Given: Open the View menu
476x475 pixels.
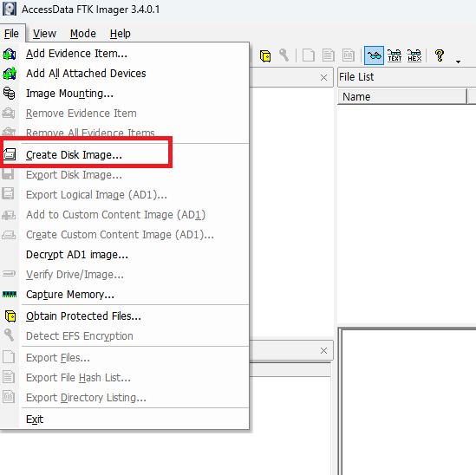Looking at the screenshot, I should point(44,34).
